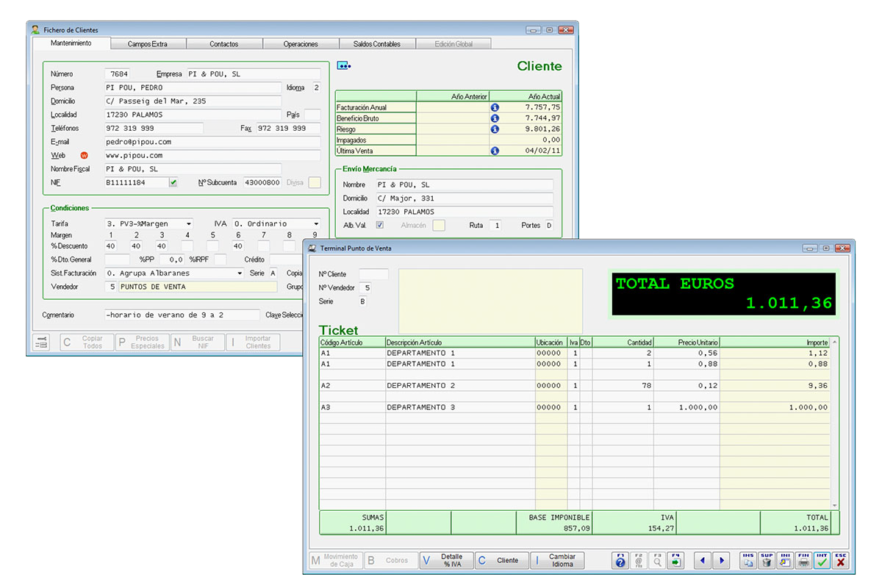Click the Almacén colored field
The width and height of the screenshot is (882, 588).
tap(439, 225)
